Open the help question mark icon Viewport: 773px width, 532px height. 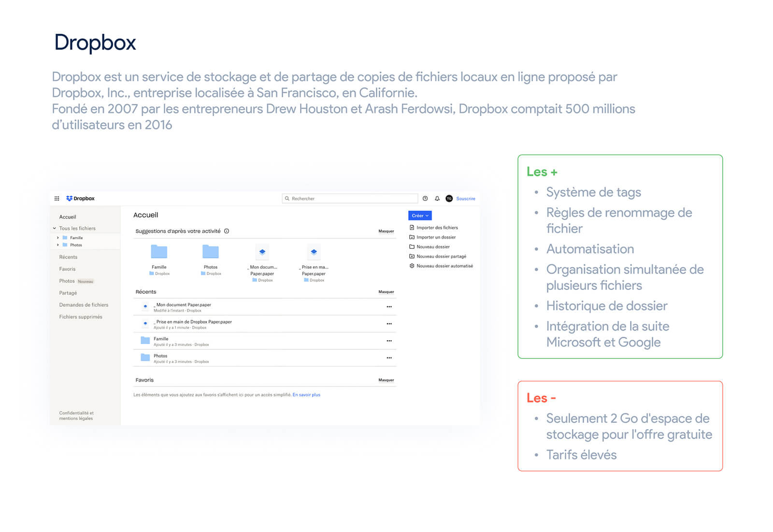click(425, 199)
